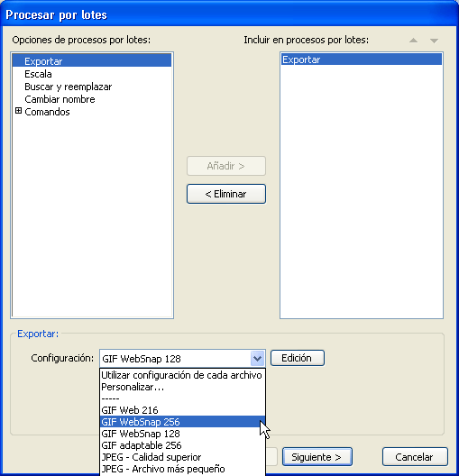This screenshot has width=459, height=476.
Task: Move selected batch item down arrow
Action: (x=434, y=41)
